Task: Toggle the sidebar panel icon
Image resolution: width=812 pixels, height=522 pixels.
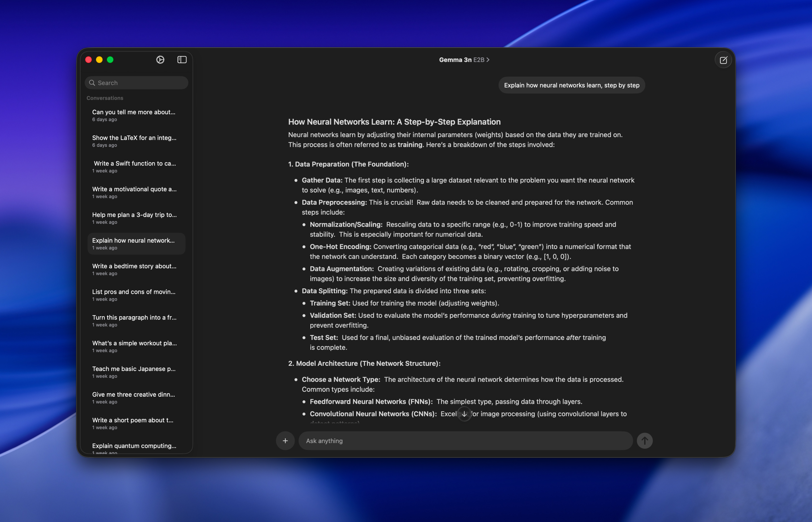Action: coord(182,60)
